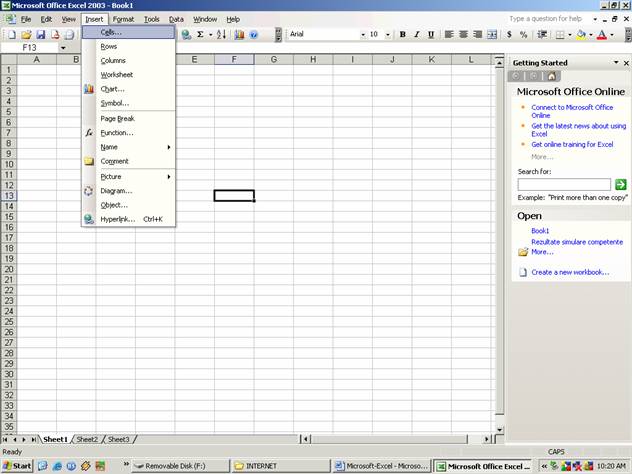The height and width of the screenshot is (474, 632).
Task: Expand the Picture submenu
Action: click(x=129, y=177)
